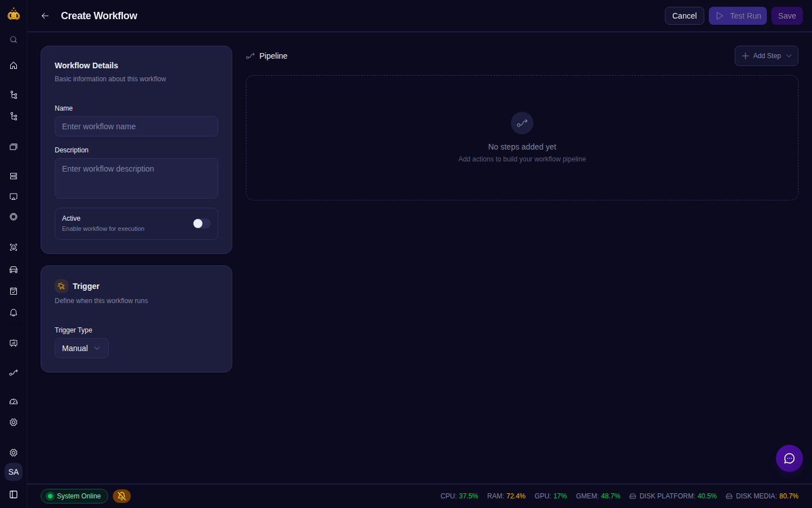Open the face recognition sidebar icon

tap(14, 247)
